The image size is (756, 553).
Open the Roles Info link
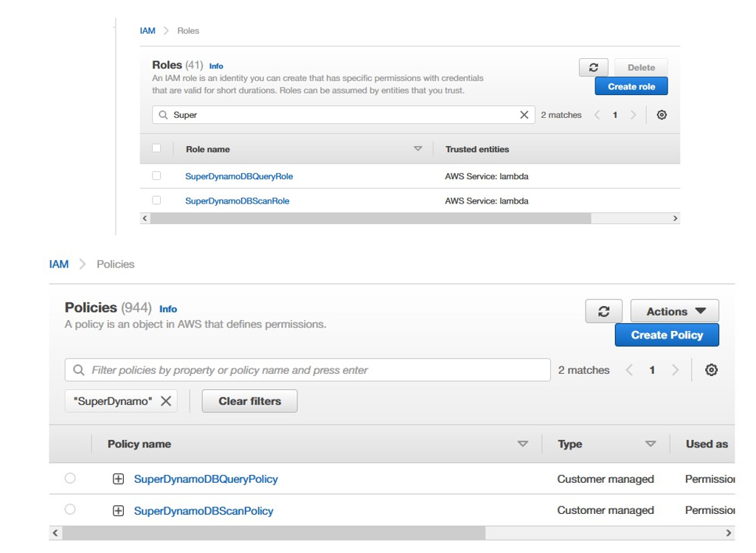[216, 66]
